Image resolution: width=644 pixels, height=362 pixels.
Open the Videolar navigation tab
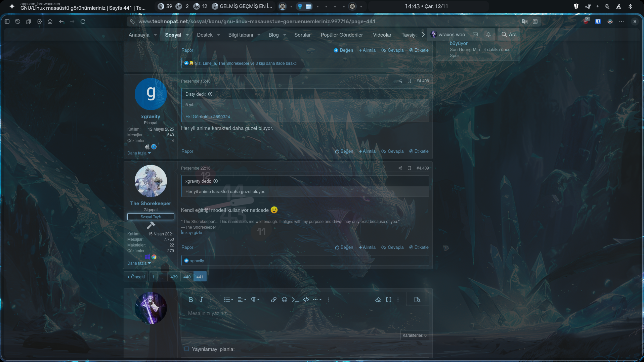pos(382,35)
